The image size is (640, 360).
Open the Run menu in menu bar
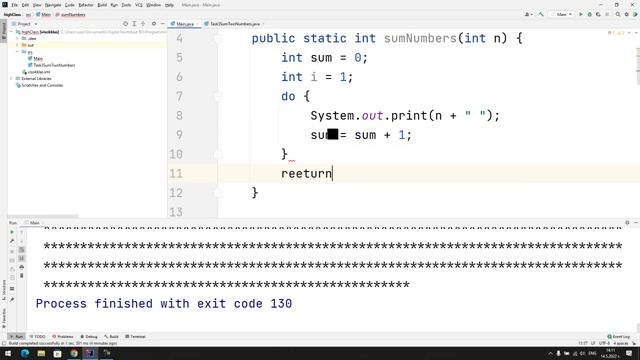[x=114, y=5]
